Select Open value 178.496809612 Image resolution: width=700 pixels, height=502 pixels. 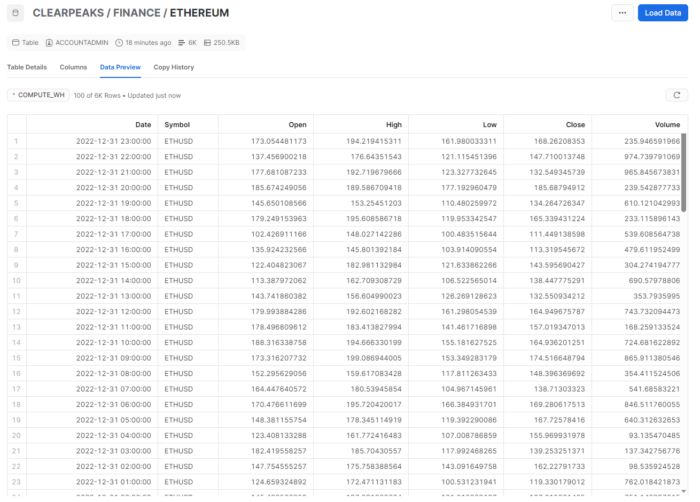pyautogui.click(x=279, y=327)
